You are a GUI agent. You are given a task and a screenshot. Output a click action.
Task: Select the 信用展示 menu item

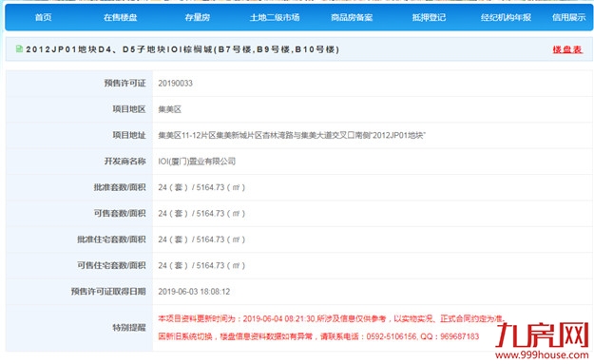569,17
